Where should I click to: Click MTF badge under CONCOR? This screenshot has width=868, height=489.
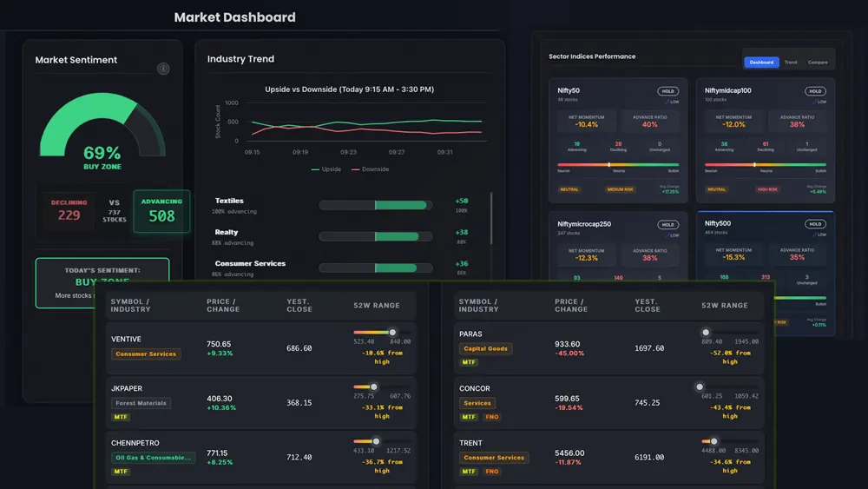pos(469,417)
